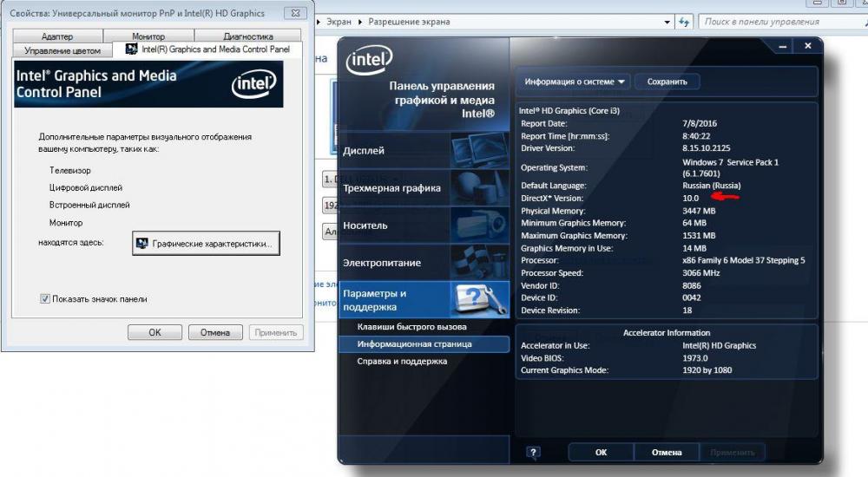This screenshot has width=868, height=477.
Task: Toggle the Показать значок панели checkbox
Action: coord(45,299)
